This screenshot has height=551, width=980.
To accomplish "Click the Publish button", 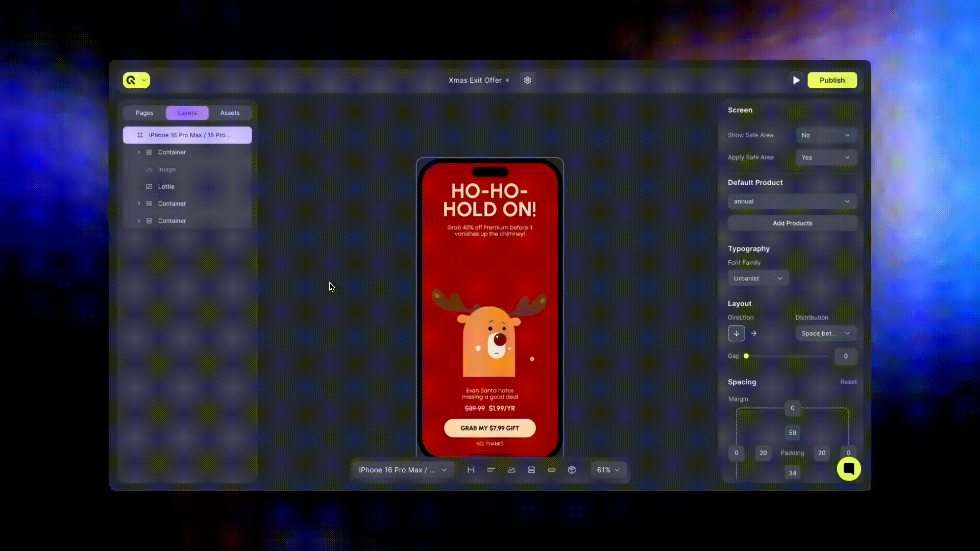I will [831, 80].
